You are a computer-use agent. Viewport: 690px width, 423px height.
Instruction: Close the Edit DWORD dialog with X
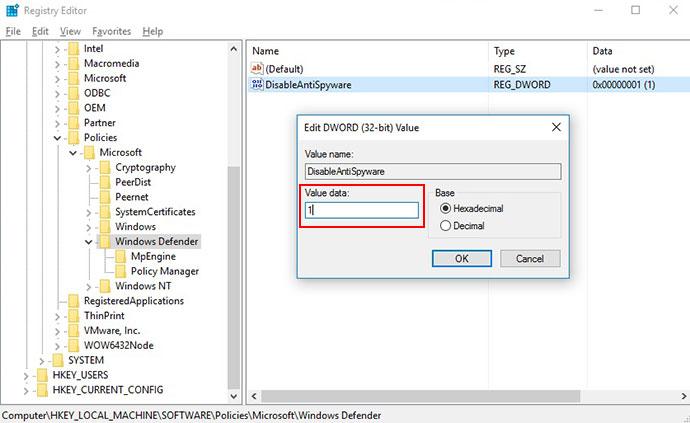point(556,127)
